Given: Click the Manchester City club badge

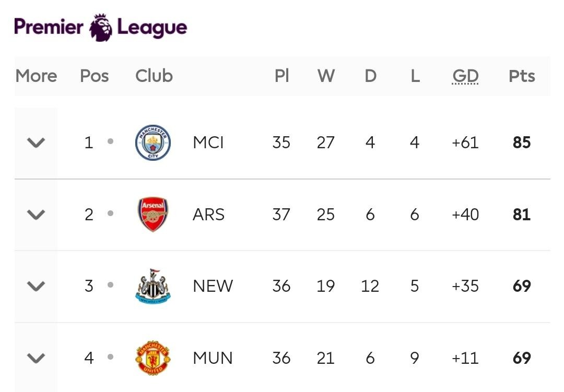Looking at the screenshot, I should pyautogui.click(x=153, y=142).
